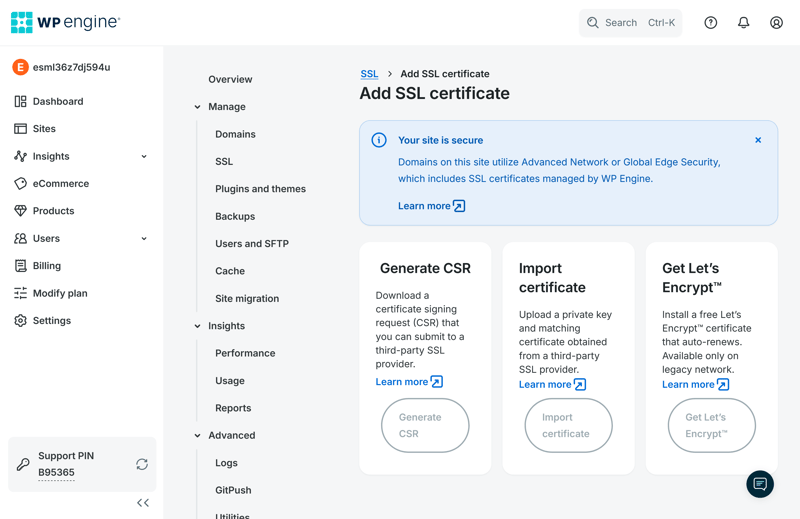Screen dimensions: 800x519
Task: Click the Modify plan sliders icon
Action: 20,293
